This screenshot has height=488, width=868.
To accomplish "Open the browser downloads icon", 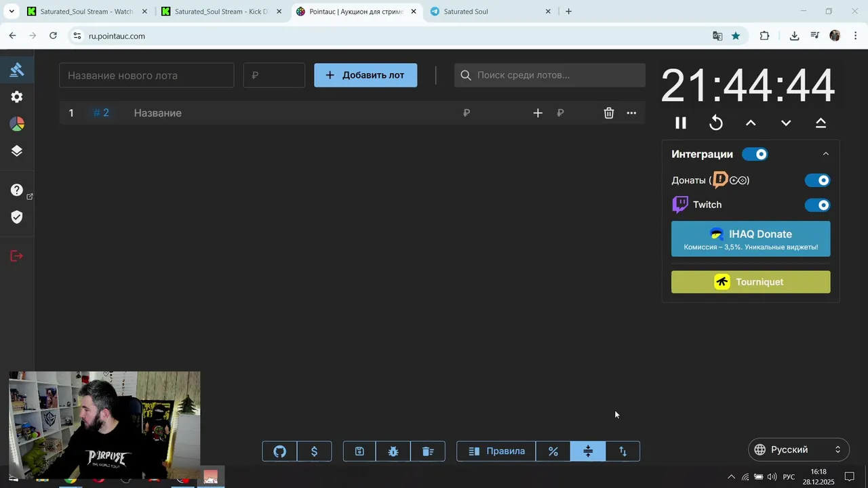I will [x=794, y=36].
